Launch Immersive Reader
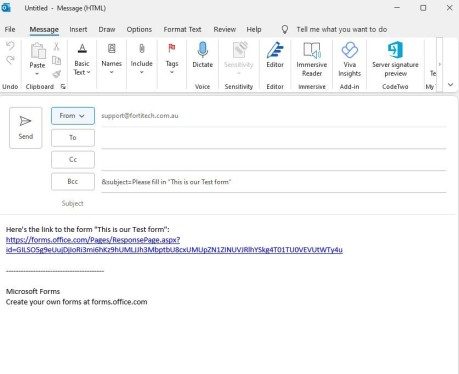 point(312,59)
